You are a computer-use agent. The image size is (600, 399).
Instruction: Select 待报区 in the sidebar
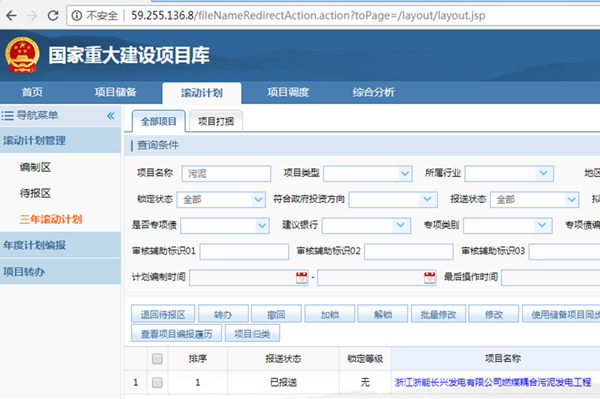[x=35, y=193]
